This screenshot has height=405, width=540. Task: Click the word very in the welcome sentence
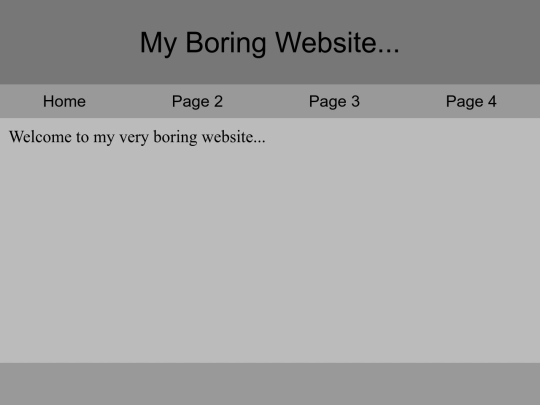click(x=134, y=138)
